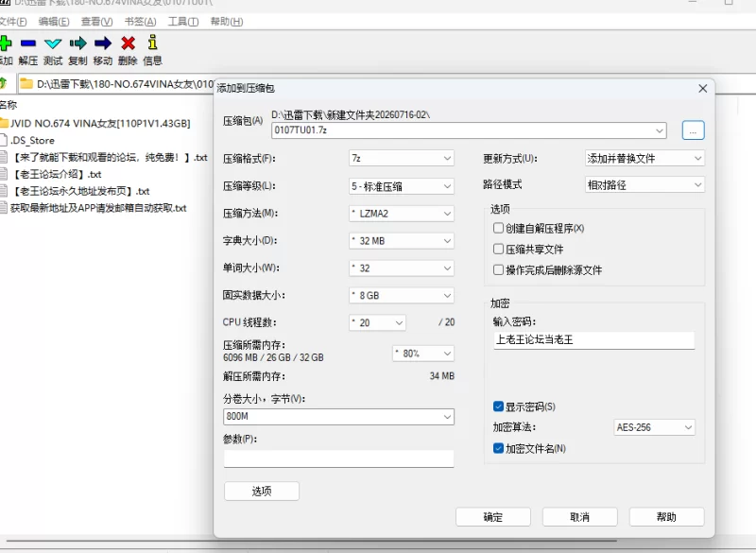Enable 操作完成后删除源文件 checkbox
Image resolution: width=756 pixels, height=553 pixels.
tap(499, 269)
